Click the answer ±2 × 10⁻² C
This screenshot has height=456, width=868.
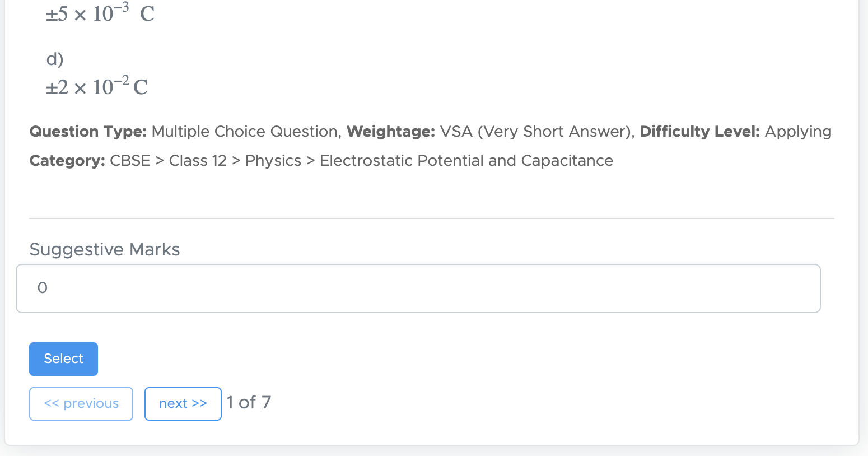97,87
